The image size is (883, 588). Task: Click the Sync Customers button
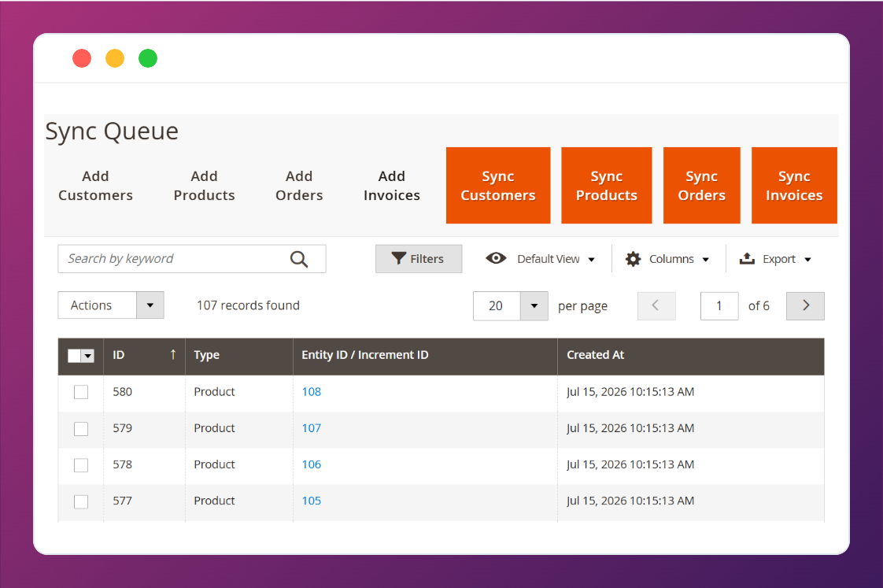point(498,185)
